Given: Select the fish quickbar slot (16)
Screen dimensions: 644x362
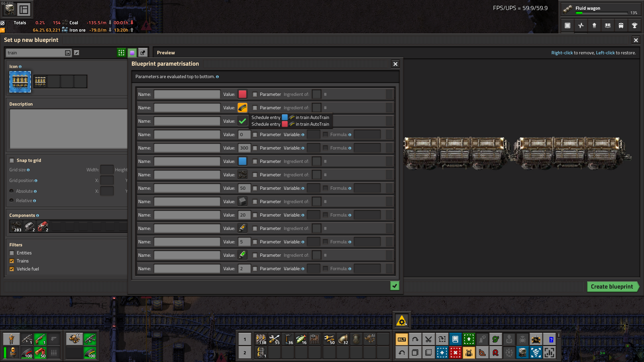Looking at the screenshot, I should pyautogui.click(x=301, y=339).
